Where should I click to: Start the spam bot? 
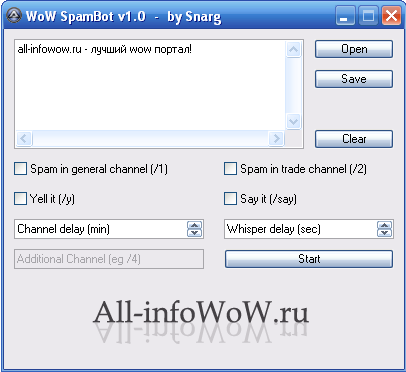(309, 259)
